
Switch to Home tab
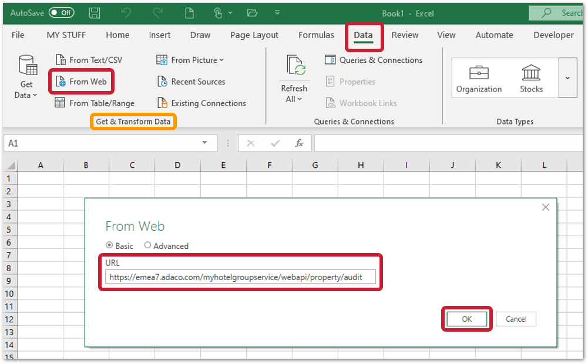click(117, 35)
